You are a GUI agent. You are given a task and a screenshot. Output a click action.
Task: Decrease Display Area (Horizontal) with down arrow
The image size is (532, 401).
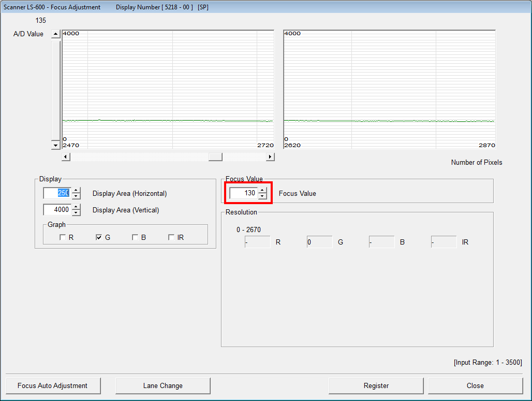(77, 196)
